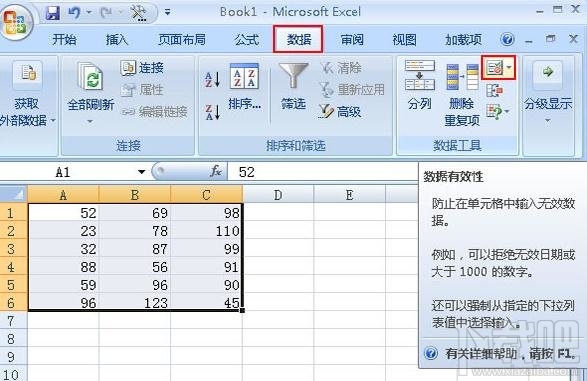Open Excel help from the ribbon question mark icon
587x381 pixels.
(x=507, y=39)
